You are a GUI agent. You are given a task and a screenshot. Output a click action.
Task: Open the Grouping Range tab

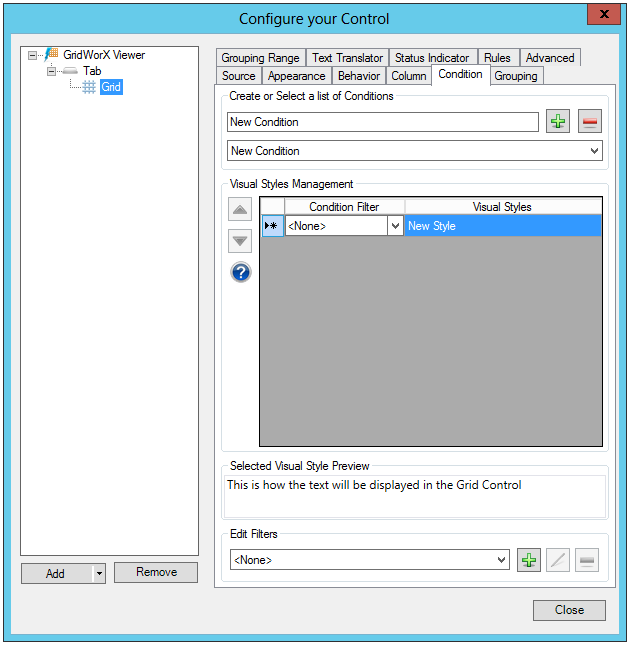(x=260, y=58)
